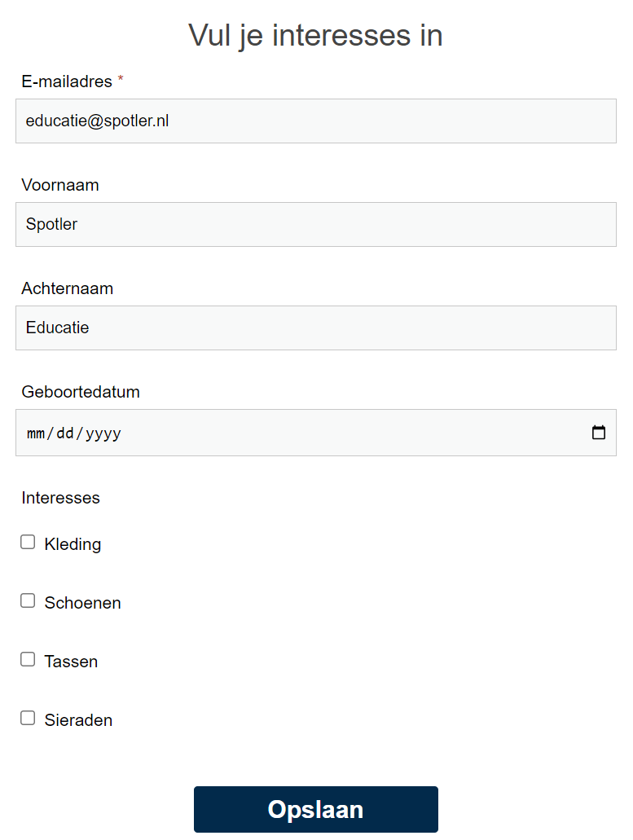This screenshot has width=633, height=840.
Task: Click the form title Vul je interesses in
Action: pos(316,35)
